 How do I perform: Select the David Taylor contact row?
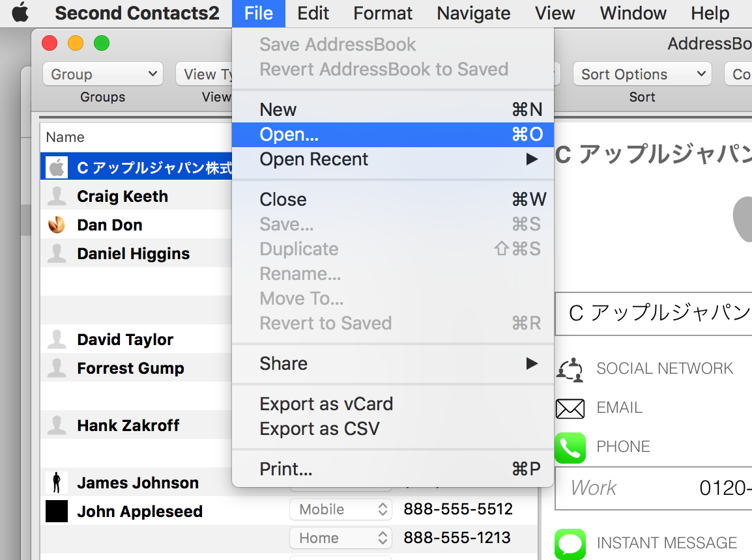[x=136, y=339]
